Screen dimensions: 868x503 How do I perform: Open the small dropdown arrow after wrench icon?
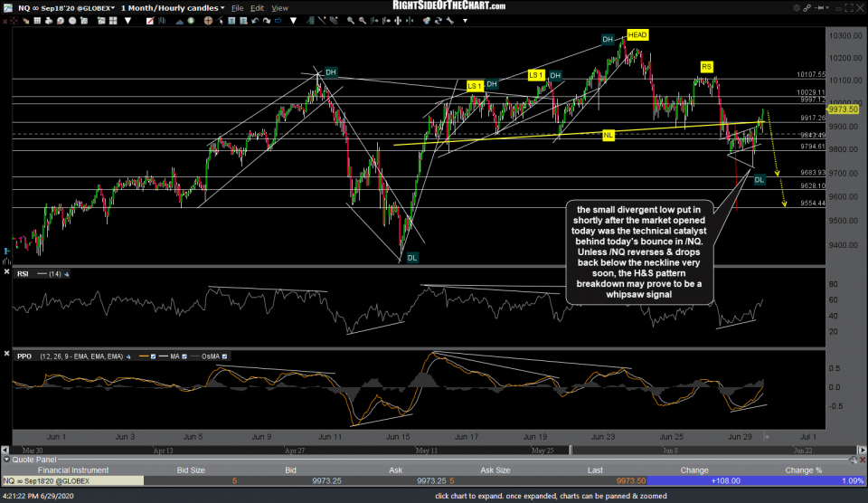coord(465,21)
